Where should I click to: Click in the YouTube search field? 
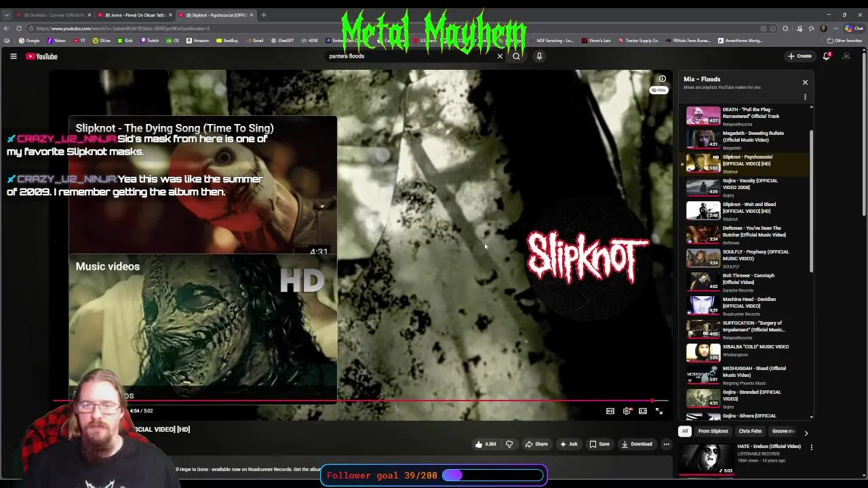click(411, 56)
